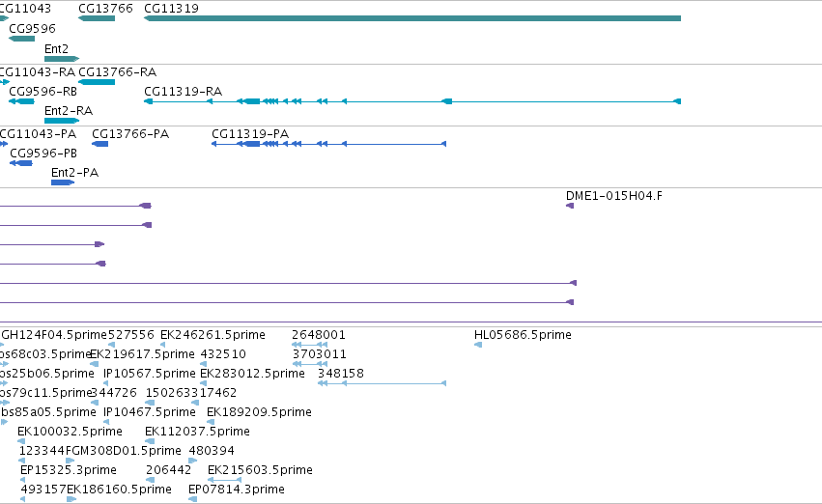Click the CG11043-PA label
Viewport: 822px width, 504px height.
[38, 133]
